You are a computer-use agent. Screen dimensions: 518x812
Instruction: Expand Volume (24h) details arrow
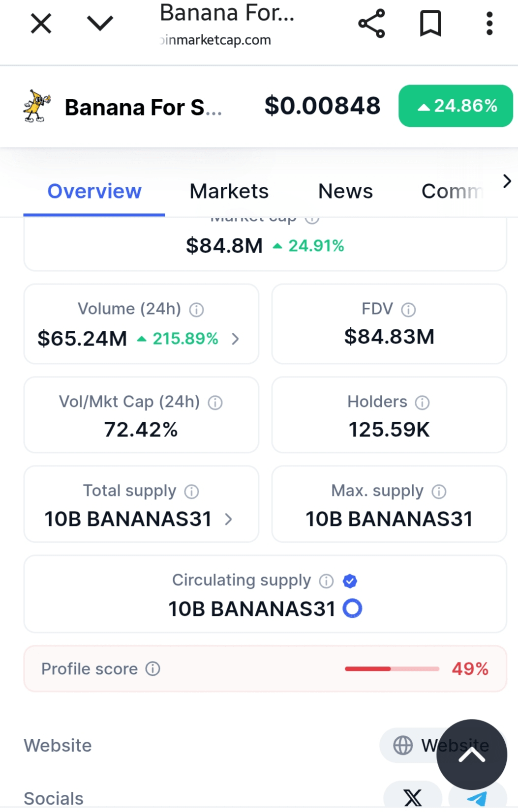236,339
